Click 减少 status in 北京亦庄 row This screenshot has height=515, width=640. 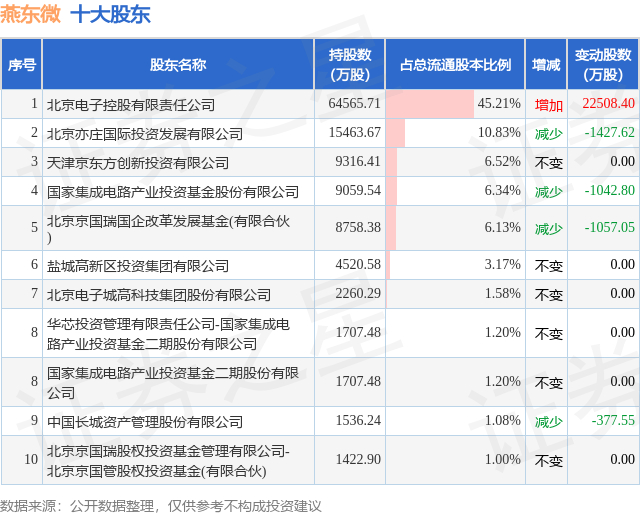pos(549,134)
